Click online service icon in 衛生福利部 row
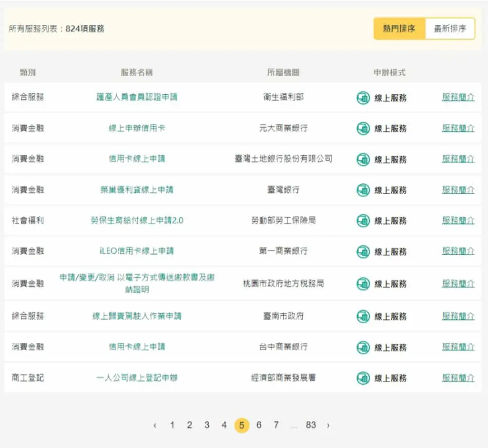This screenshot has width=488, height=448. [363, 98]
